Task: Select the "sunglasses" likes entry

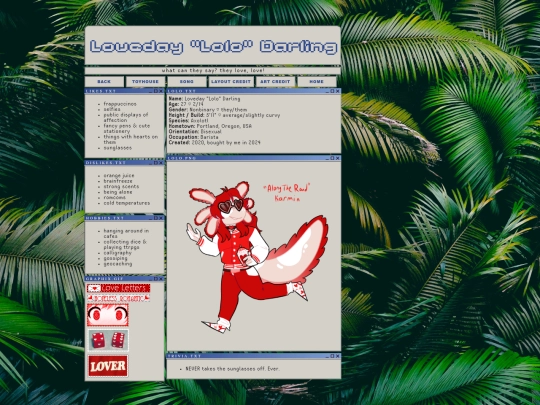Action: [x=117, y=148]
